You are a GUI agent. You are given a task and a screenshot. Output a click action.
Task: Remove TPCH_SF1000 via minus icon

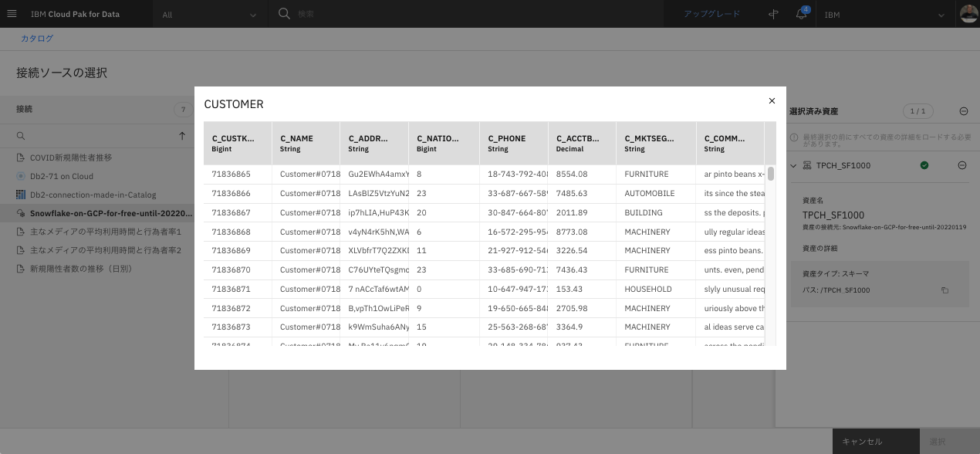tap(962, 165)
